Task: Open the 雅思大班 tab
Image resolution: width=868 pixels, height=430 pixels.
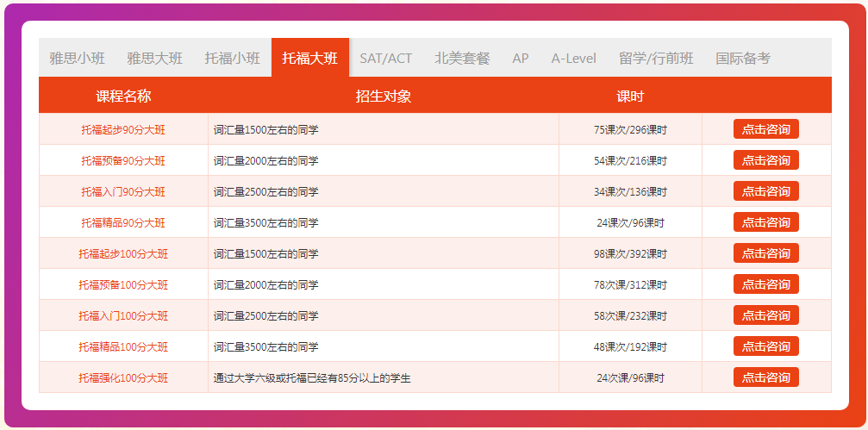Action: pyautogui.click(x=155, y=58)
